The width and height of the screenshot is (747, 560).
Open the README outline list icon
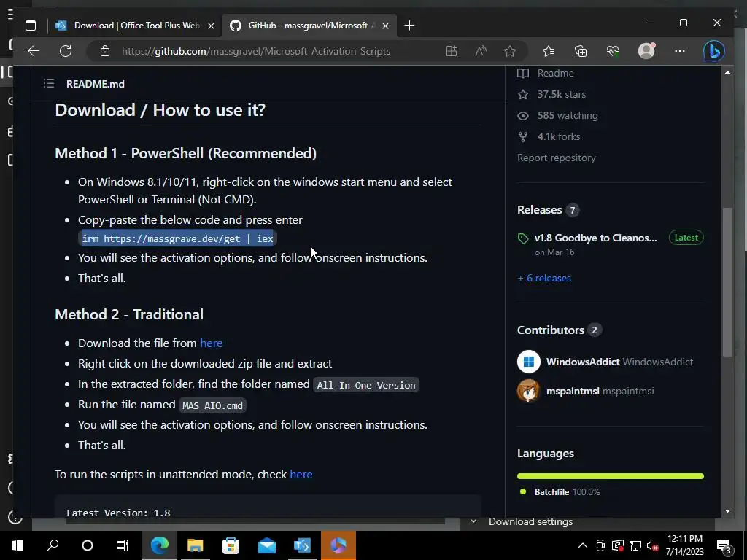tap(49, 84)
